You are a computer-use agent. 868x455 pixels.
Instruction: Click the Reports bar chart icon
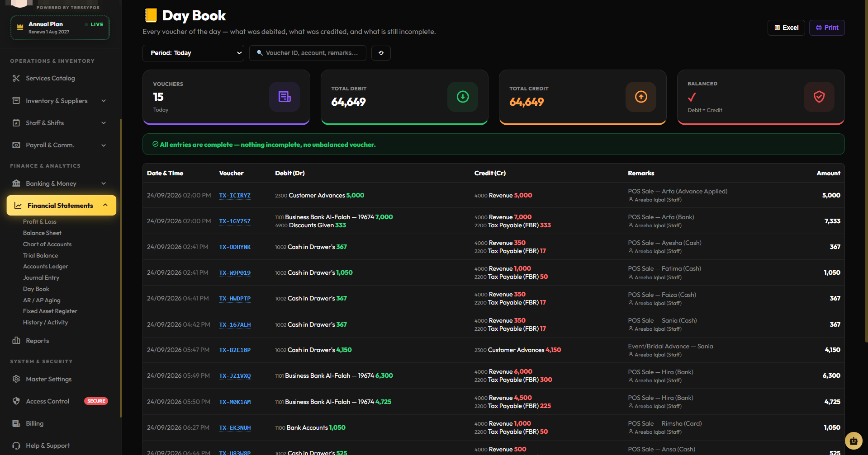(x=16, y=341)
